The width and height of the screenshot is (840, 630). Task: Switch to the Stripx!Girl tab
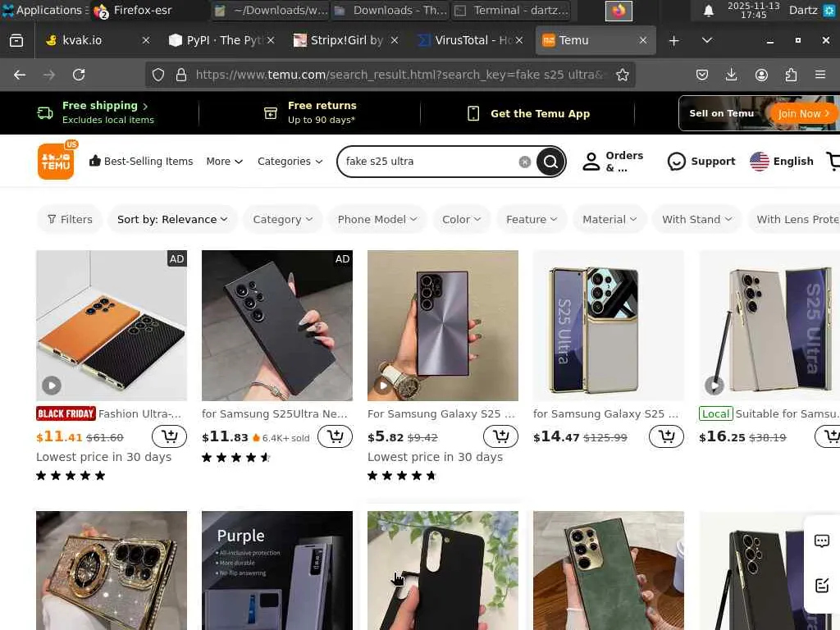coord(347,41)
